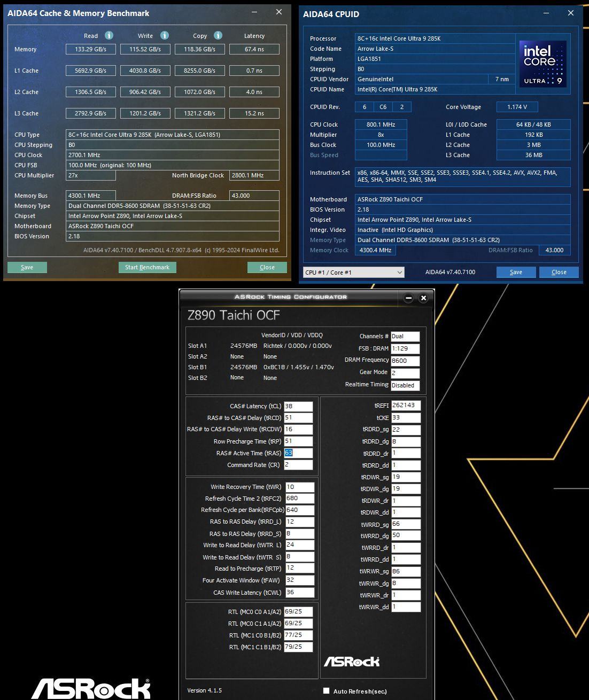Click the CAS# Latency (tCL) field

[x=298, y=406]
